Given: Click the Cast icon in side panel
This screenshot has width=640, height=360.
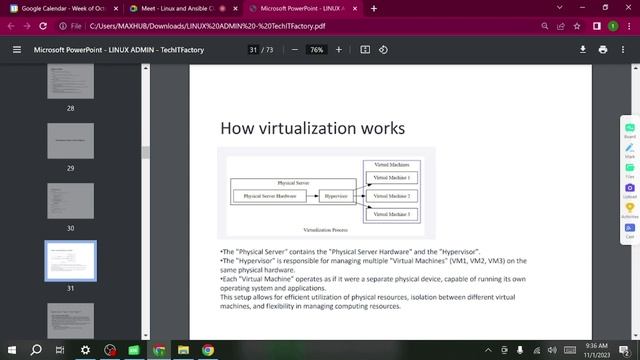Looking at the screenshot, I should point(630,230).
